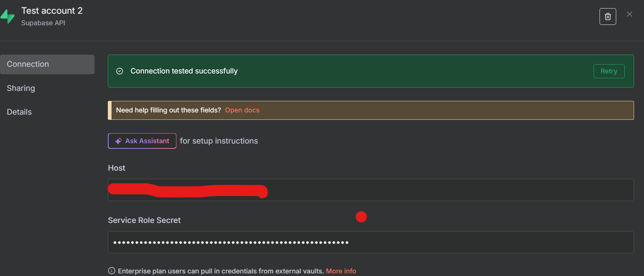
Task: Close the credential dialog with X
Action: 630,14
